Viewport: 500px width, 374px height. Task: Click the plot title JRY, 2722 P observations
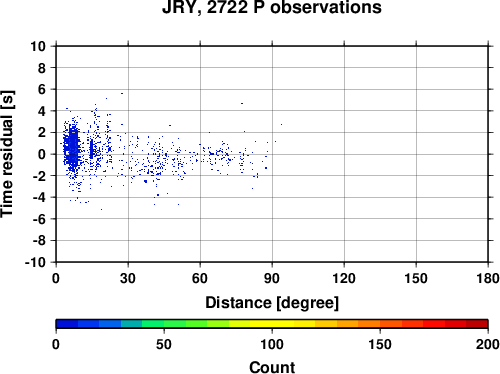coord(272,7)
